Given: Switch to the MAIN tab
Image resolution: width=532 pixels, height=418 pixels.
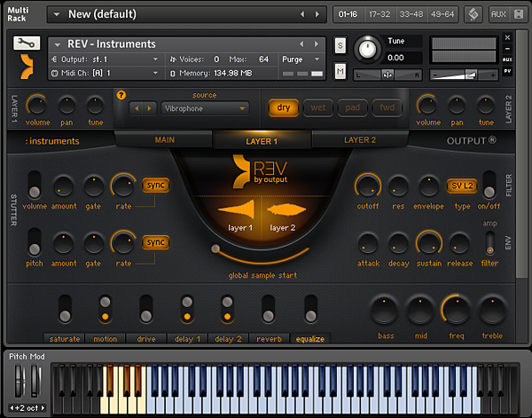Looking at the screenshot, I should pyautogui.click(x=164, y=140).
